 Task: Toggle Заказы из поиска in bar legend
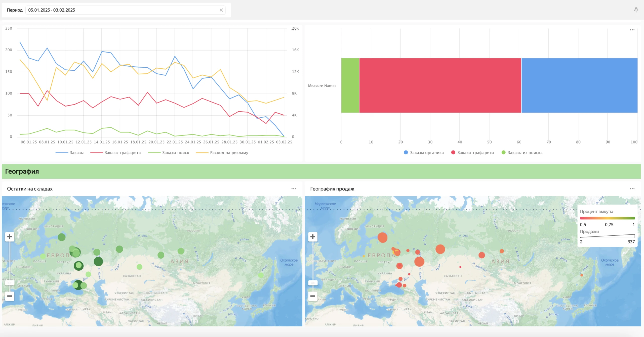click(x=522, y=153)
